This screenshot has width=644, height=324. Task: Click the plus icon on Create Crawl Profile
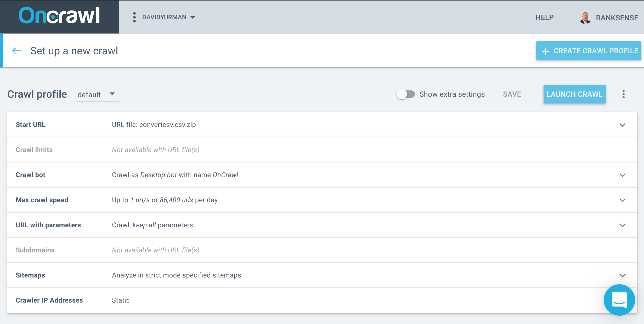pyautogui.click(x=545, y=51)
